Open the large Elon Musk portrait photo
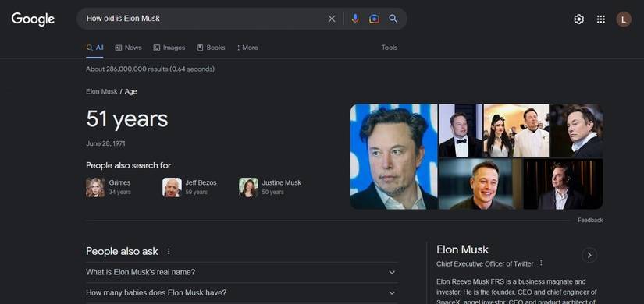644x304 pixels. click(x=394, y=157)
